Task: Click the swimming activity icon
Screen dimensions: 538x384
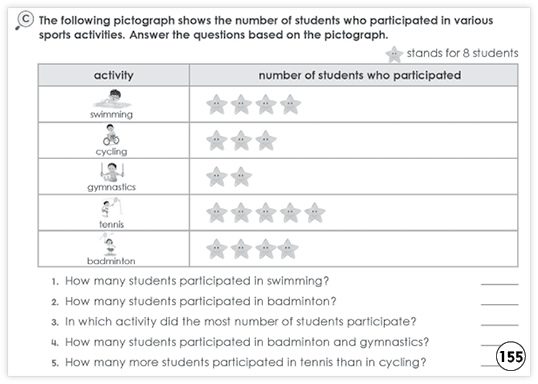Action: [x=112, y=99]
